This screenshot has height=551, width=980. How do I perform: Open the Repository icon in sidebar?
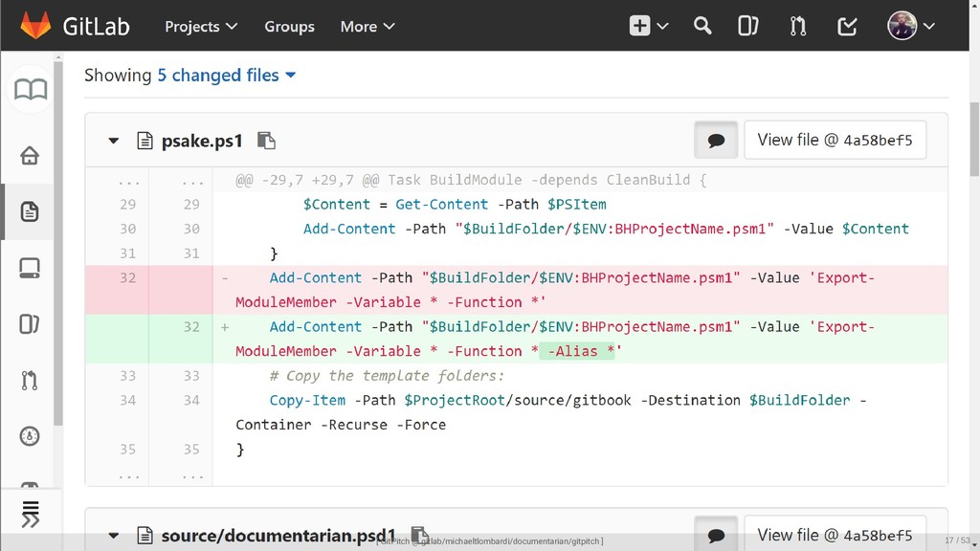click(x=30, y=211)
